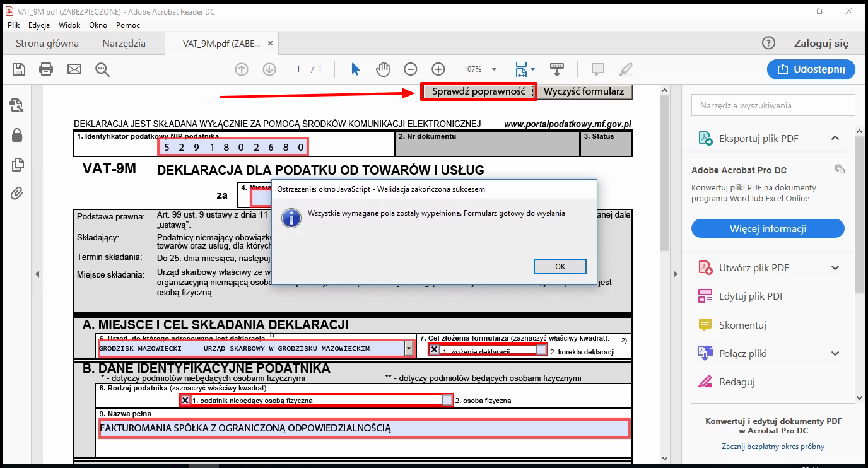Collapse the right tools pane arrow
This screenshot has height=468, width=868.
(x=676, y=274)
